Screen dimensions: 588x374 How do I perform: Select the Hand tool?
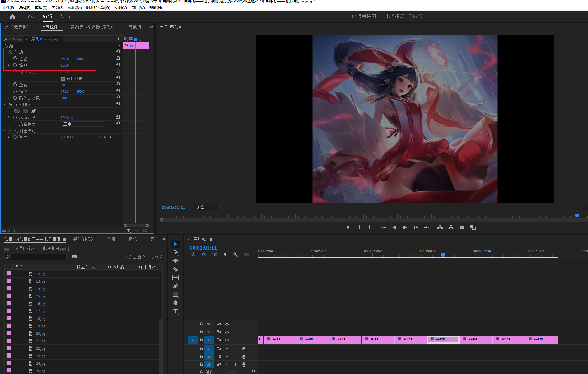175,303
